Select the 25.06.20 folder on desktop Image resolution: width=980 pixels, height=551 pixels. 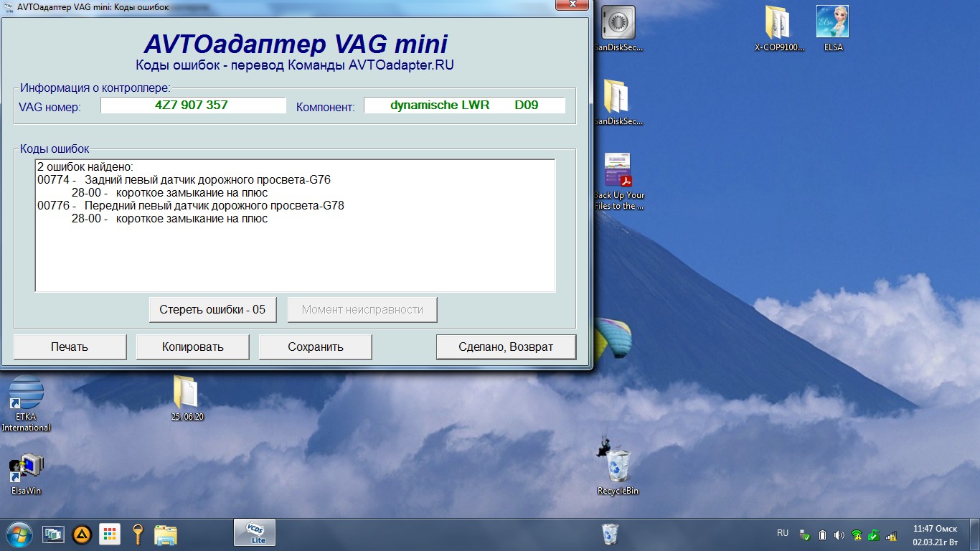click(x=187, y=398)
